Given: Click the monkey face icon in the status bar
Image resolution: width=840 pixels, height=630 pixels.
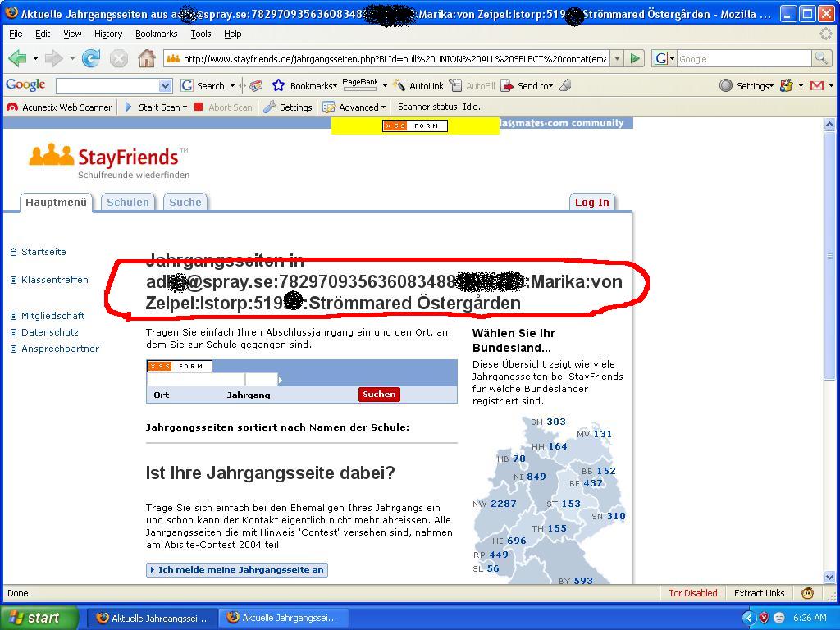Looking at the screenshot, I should point(807,593).
